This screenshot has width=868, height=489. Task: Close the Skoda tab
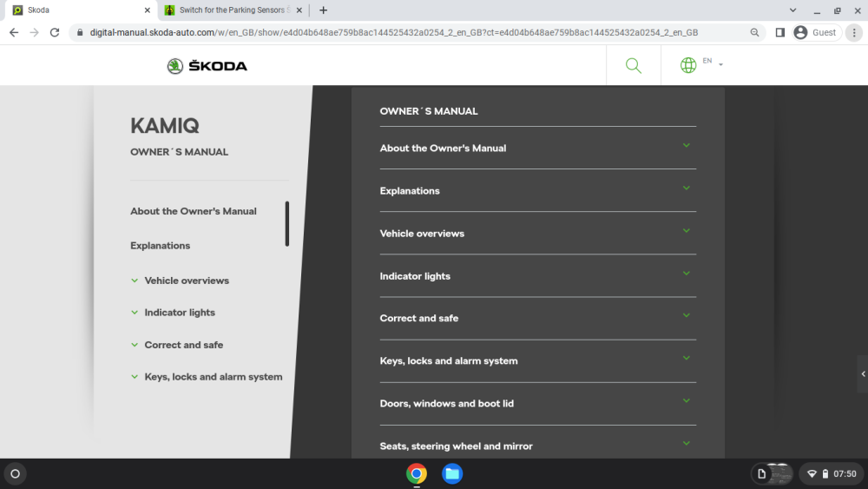click(x=148, y=10)
